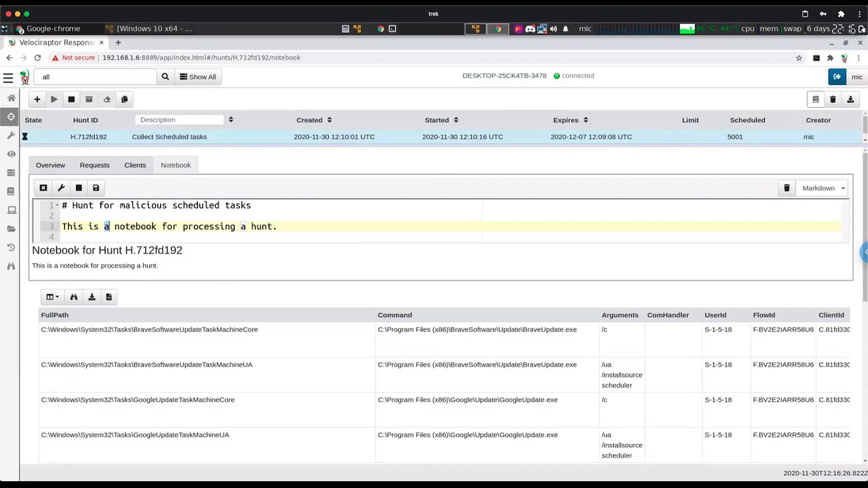Screen dimensions: 868x488
Task: Click the Show All button
Action: pos(198,77)
